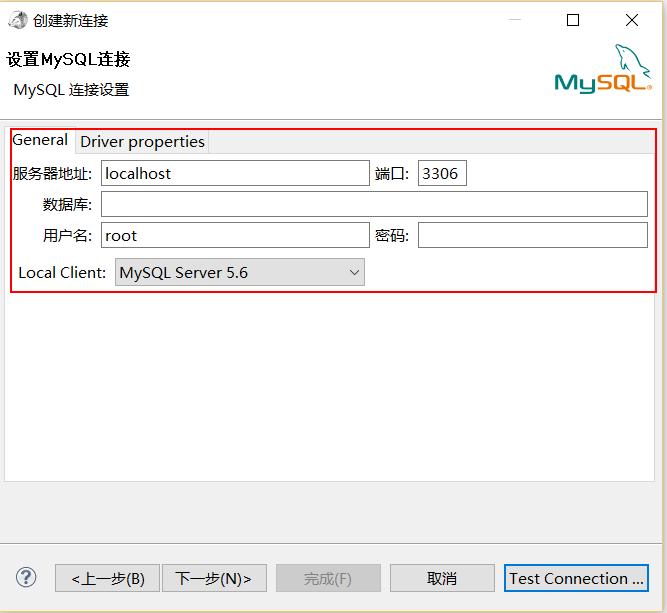Click the 用户名 label
The image size is (667, 613).
(x=67, y=236)
